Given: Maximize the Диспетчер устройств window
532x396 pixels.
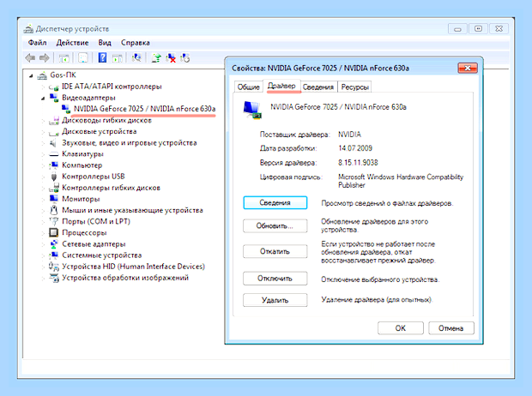Looking at the screenshot, I should [x=479, y=29].
